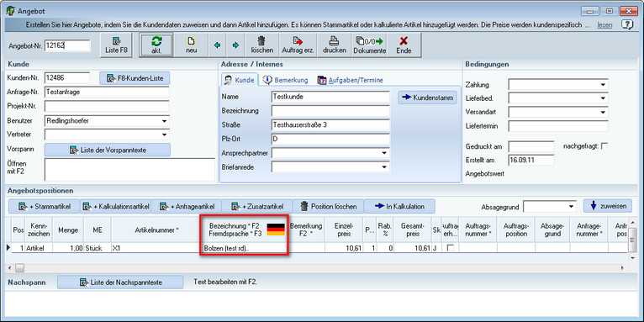Click Artikelnummer cell X1

(x=156, y=248)
